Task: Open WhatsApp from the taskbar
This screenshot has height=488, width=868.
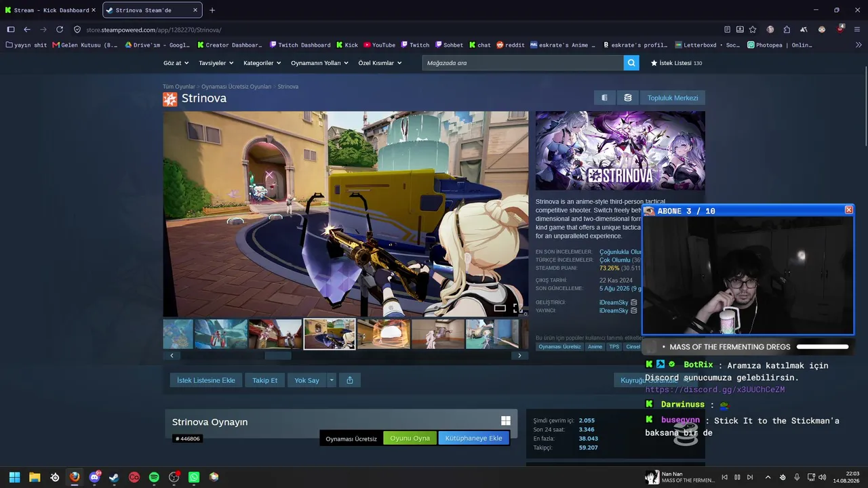Action: 194,477
